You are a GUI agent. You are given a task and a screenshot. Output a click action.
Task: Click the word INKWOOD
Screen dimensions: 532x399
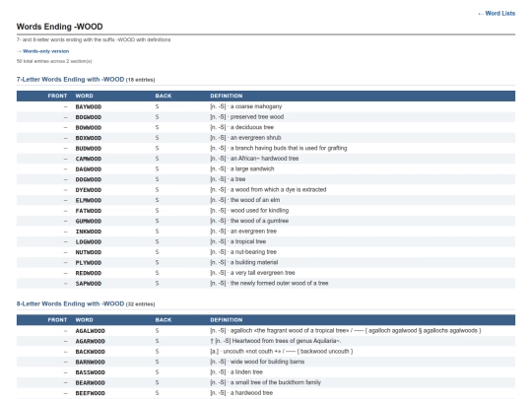tap(89, 232)
